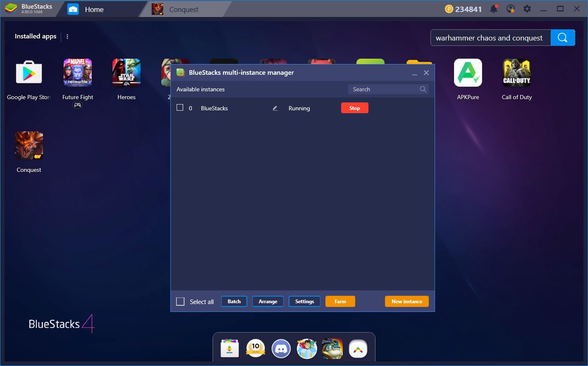Click the BlueStacks logo in the title bar
Image resolution: width=588 pixels, height=366 pixels.
(11, 9)
